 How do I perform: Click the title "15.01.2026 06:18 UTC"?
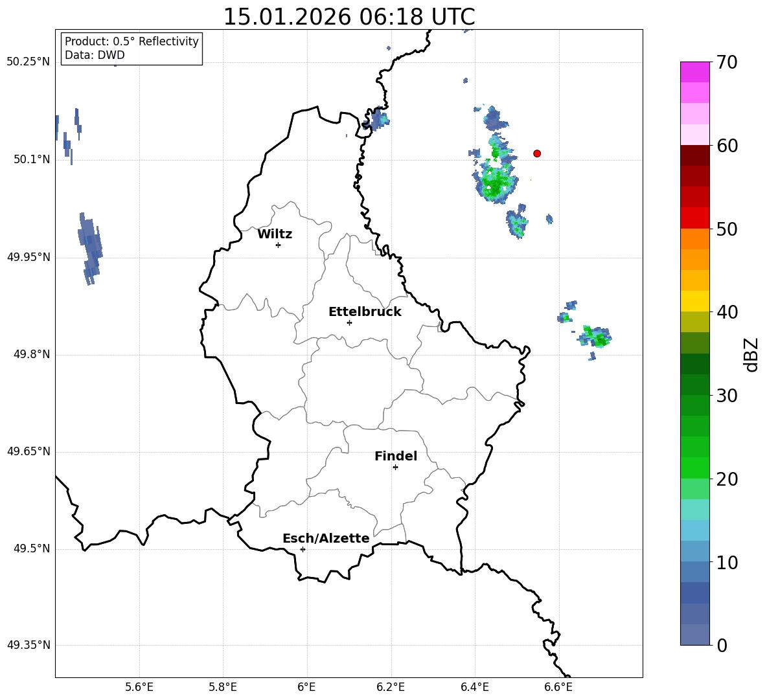tap(349, 17)
